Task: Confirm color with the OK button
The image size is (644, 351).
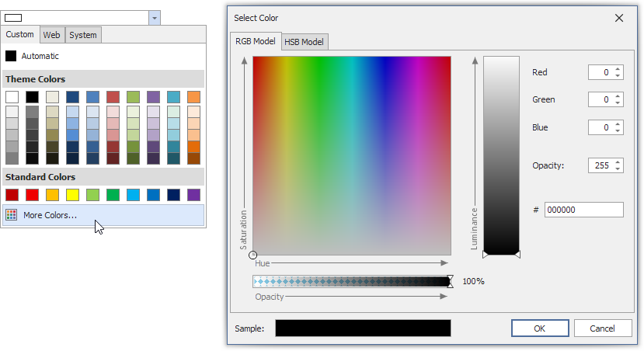Action: pos(540,328)
